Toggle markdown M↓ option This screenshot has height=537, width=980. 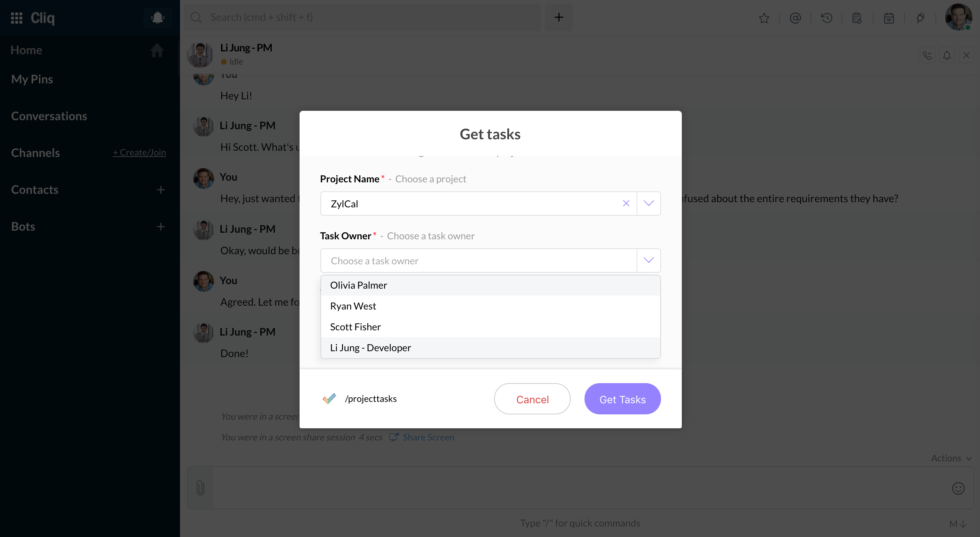957,524
